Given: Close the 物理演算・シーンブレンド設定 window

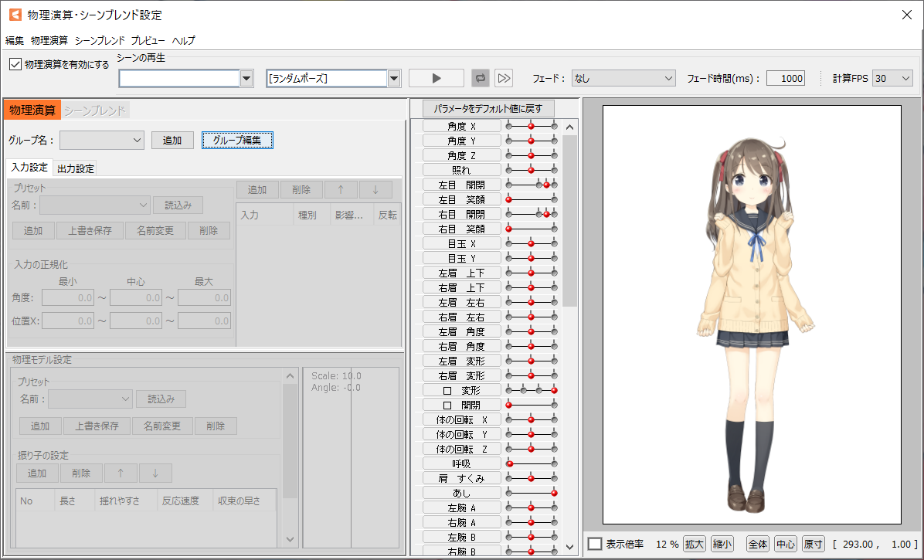Looking at the screenshot, I should (907, 15).
